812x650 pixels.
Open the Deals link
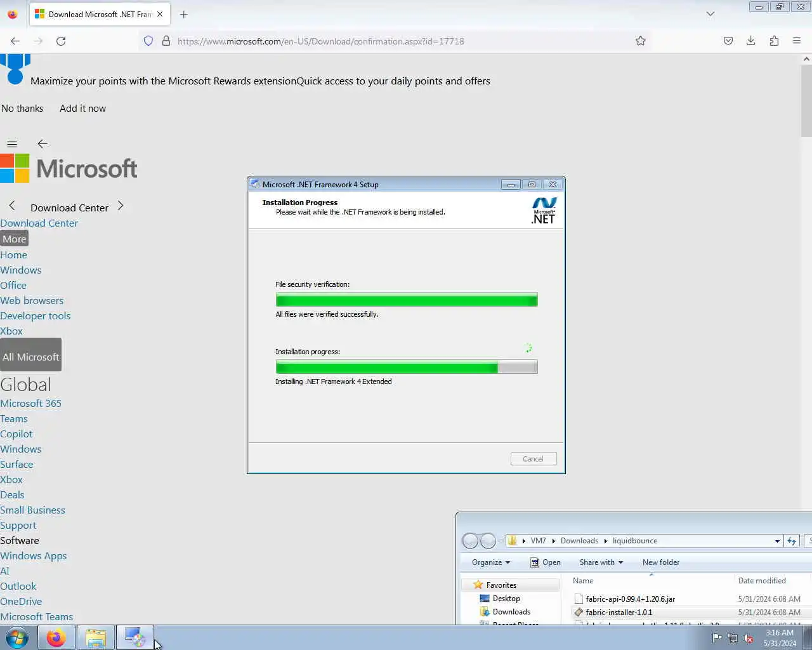tap(12, 495)
